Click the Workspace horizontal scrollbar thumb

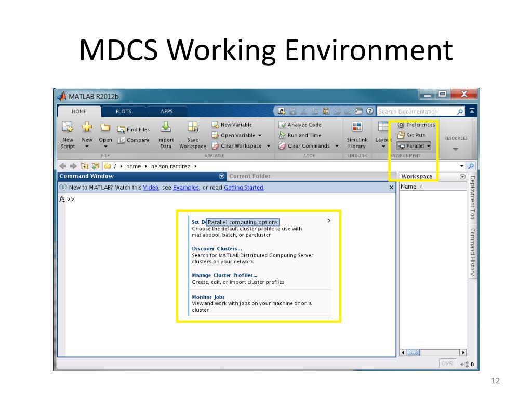tap(413, 353)
